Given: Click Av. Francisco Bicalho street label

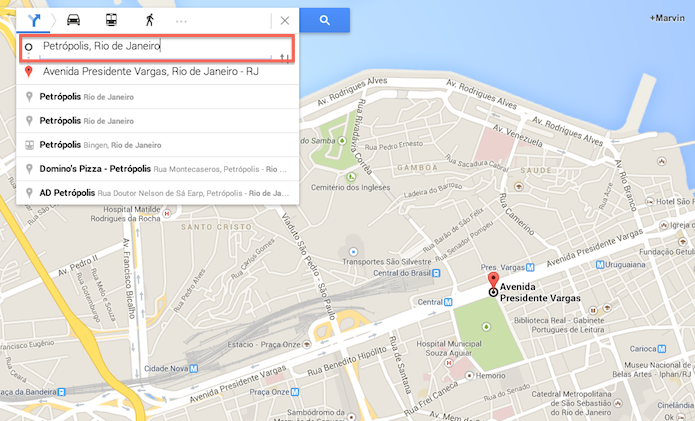Looking at the screenshot, I should pos(129,278).
